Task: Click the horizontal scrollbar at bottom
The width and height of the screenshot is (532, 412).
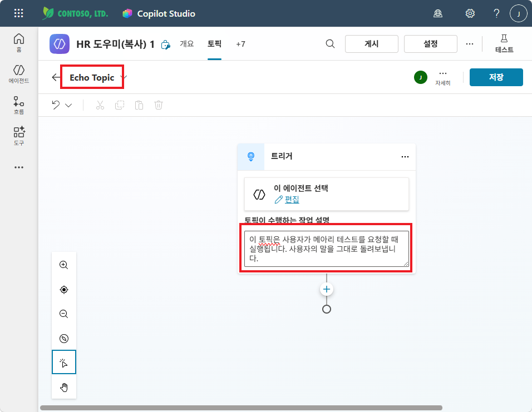Action: tap(241, 408)
